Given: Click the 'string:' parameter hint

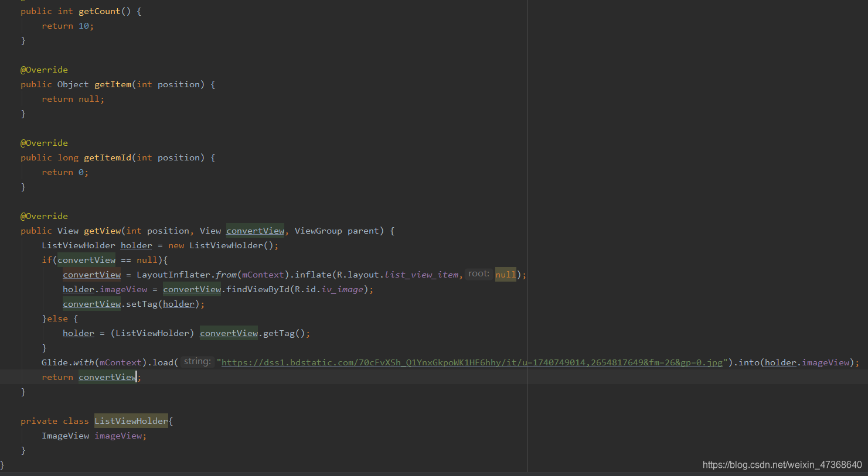Looking at the screenshot, I should [198, 361].
